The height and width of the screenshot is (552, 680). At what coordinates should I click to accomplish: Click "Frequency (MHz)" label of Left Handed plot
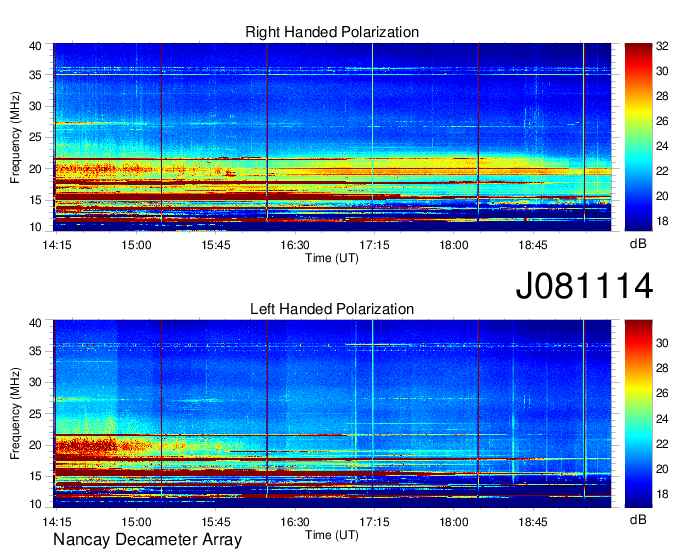(x=15, y=414)
